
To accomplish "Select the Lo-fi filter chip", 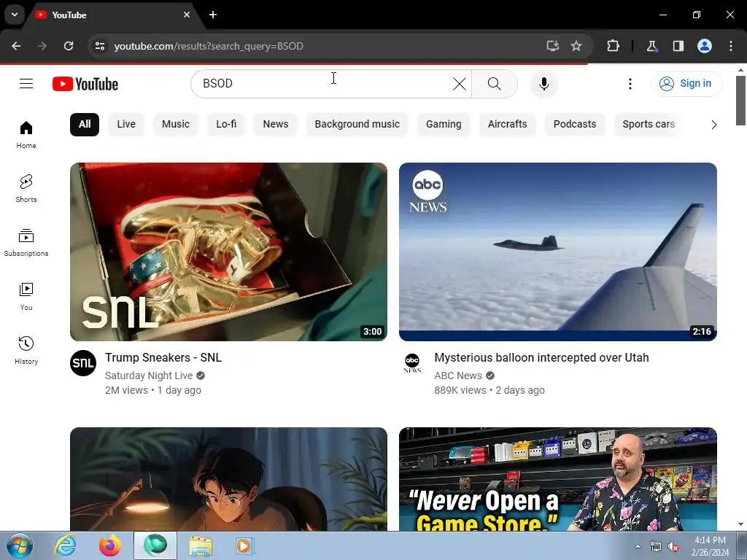I will pos(226,125).
